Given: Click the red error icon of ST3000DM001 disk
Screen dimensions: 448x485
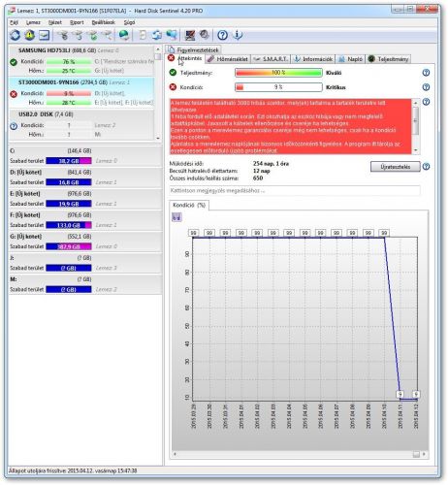Looking at the screenshot, I should [14, 94].
